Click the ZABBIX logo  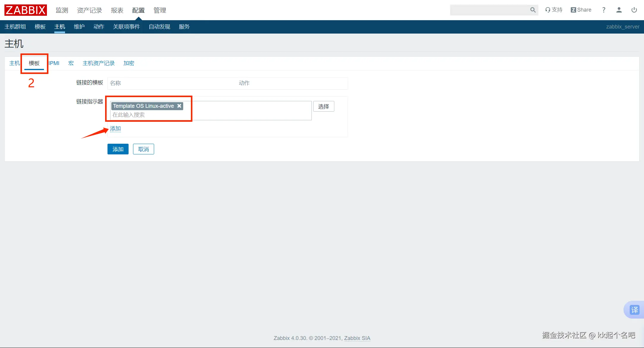[x=26, y=10]
